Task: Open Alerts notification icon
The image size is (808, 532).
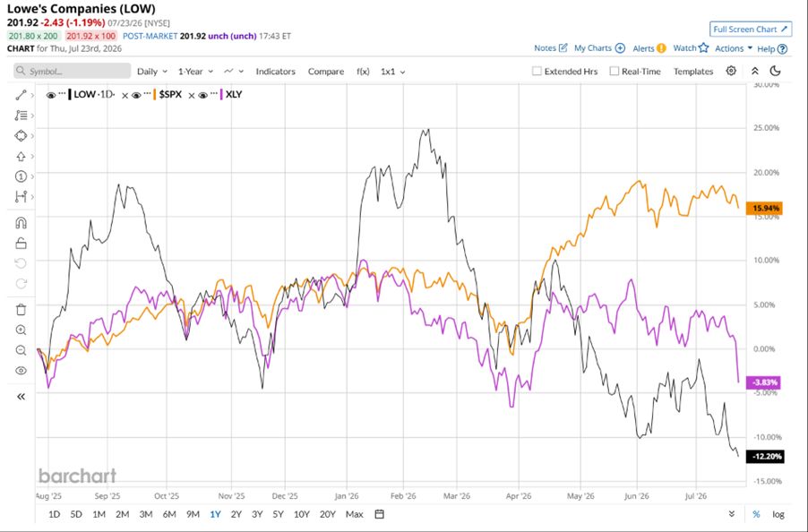Action: tap(661, 48)
